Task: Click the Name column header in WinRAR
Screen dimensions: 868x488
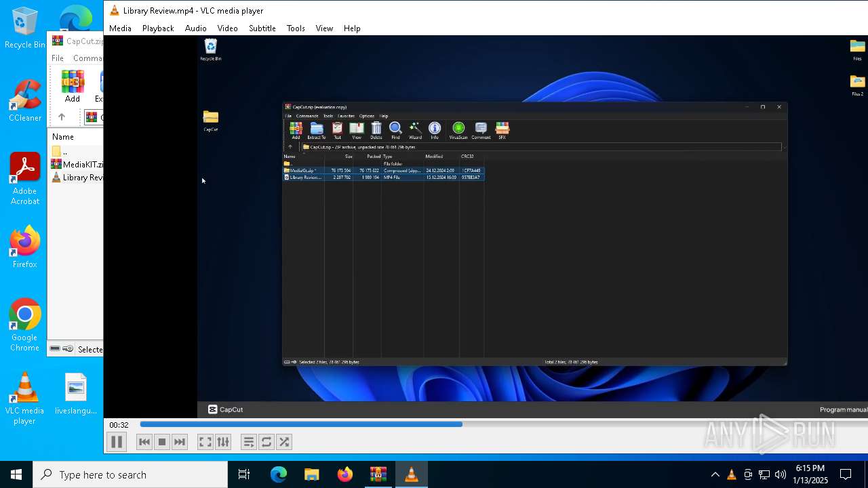Action: click(x=63, y=137)
